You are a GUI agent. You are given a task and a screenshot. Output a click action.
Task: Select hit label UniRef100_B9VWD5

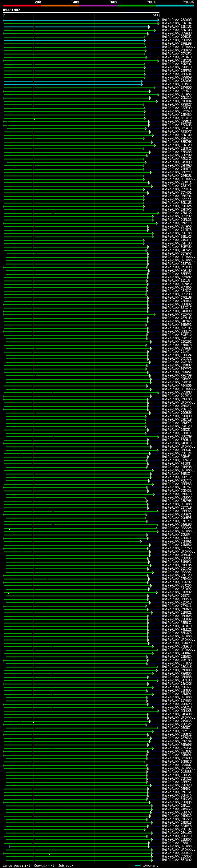point(177,88)
